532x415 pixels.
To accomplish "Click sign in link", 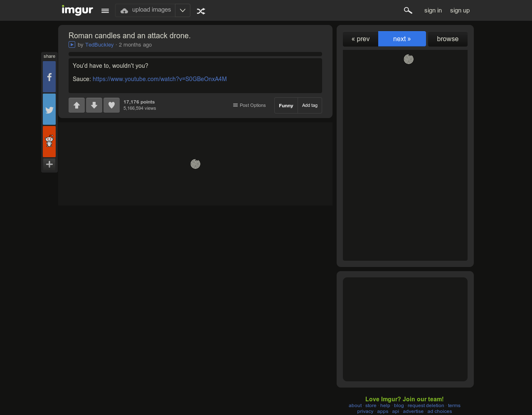I will pyautogui.click(x=433, y=10).
